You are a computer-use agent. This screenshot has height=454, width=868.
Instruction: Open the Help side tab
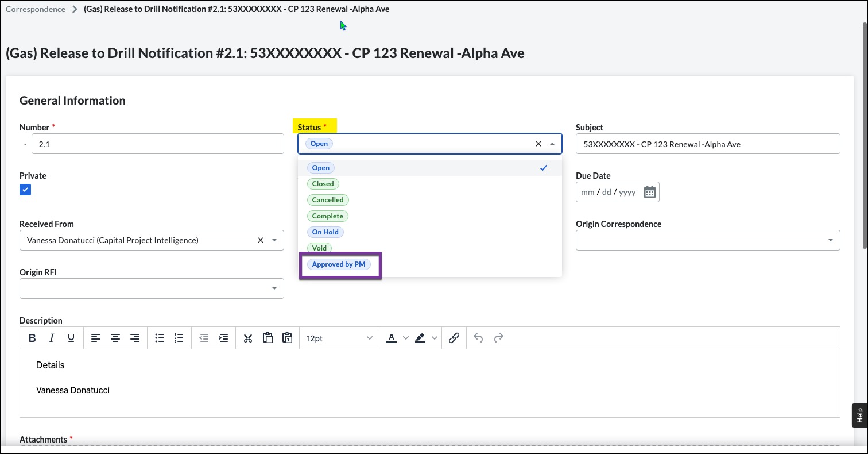tap(859, 415)
